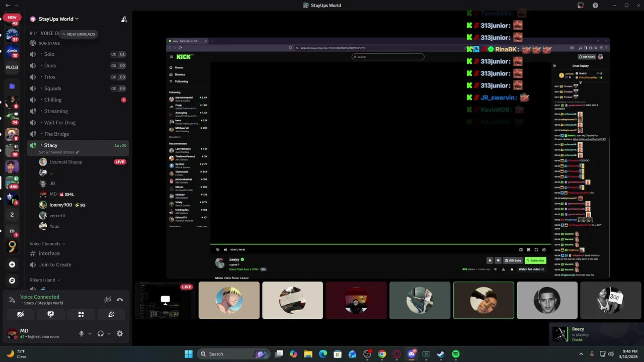Join the Streaming voice channel
Viewport: 644px width, 362px height.
(78, 111)
